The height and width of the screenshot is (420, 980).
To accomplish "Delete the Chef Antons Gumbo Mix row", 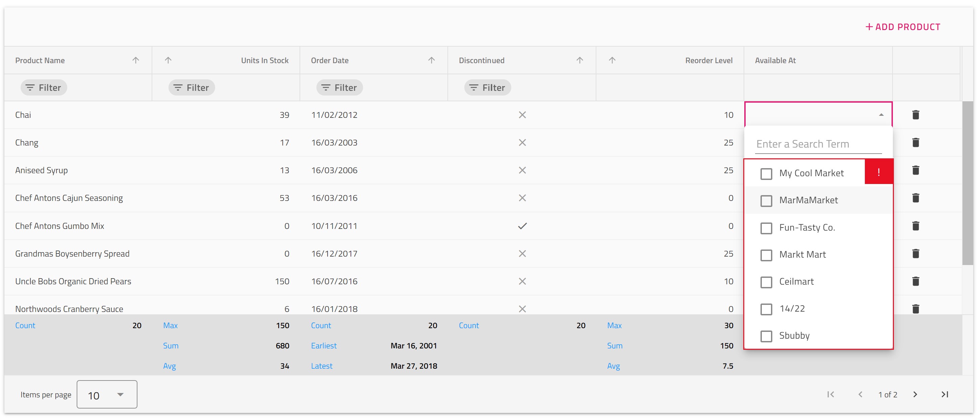I will (916, 226).
